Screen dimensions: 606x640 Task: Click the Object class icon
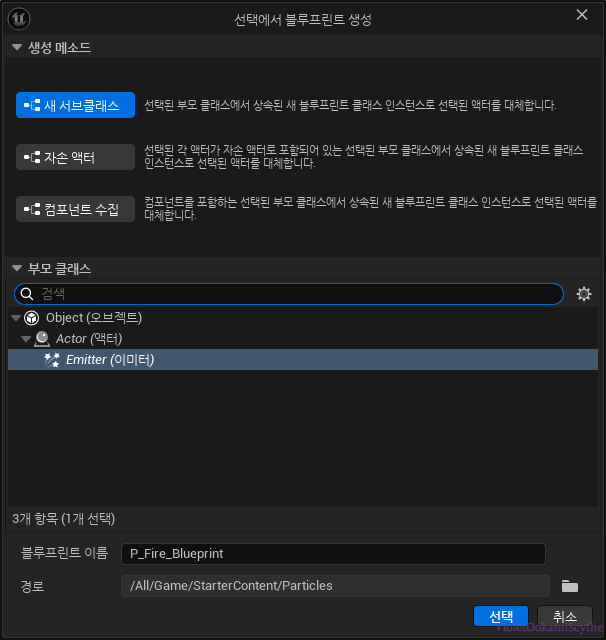tap(32, 318)
